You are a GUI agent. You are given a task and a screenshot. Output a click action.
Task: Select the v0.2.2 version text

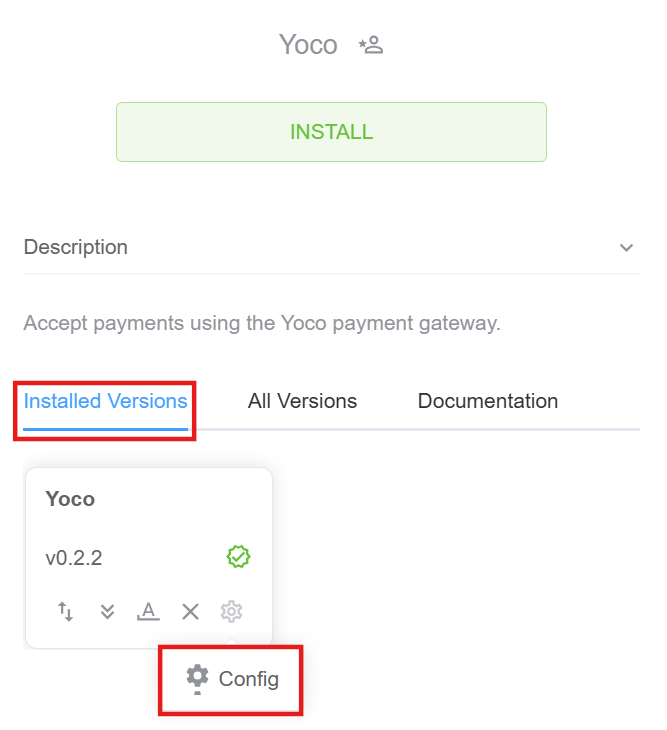[74, 558]
